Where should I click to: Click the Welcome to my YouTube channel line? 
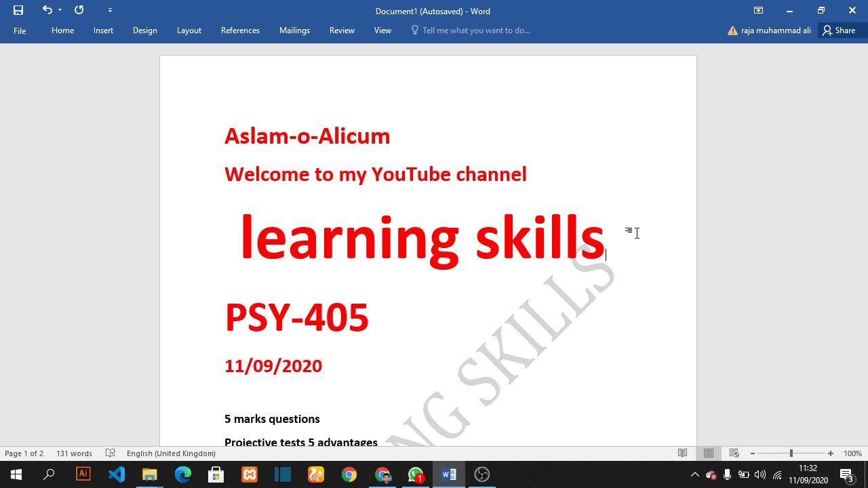click(x=376, y=174)
